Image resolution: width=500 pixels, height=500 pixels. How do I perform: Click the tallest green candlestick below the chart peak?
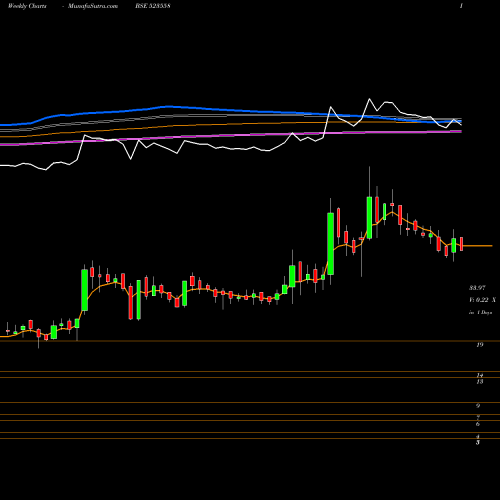coord(331,244)
